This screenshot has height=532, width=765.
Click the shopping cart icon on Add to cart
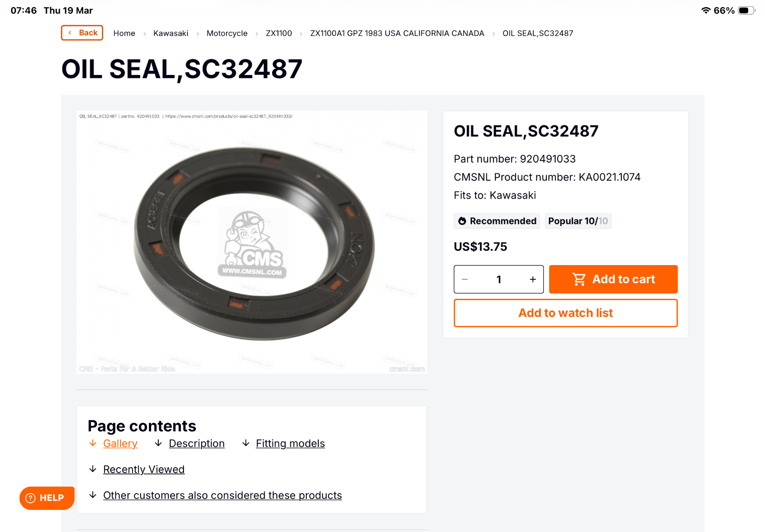click(579, 279)
